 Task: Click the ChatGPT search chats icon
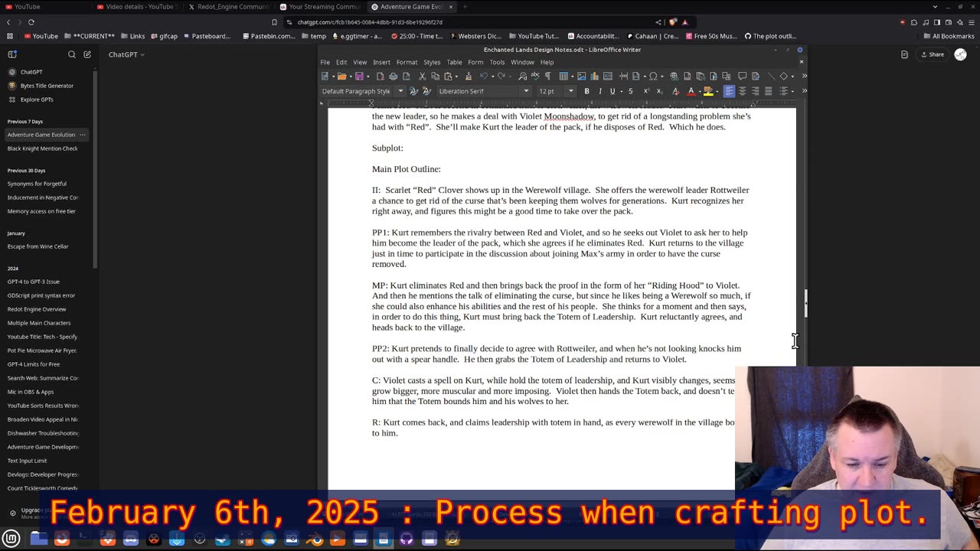click(x=72, y=54)
